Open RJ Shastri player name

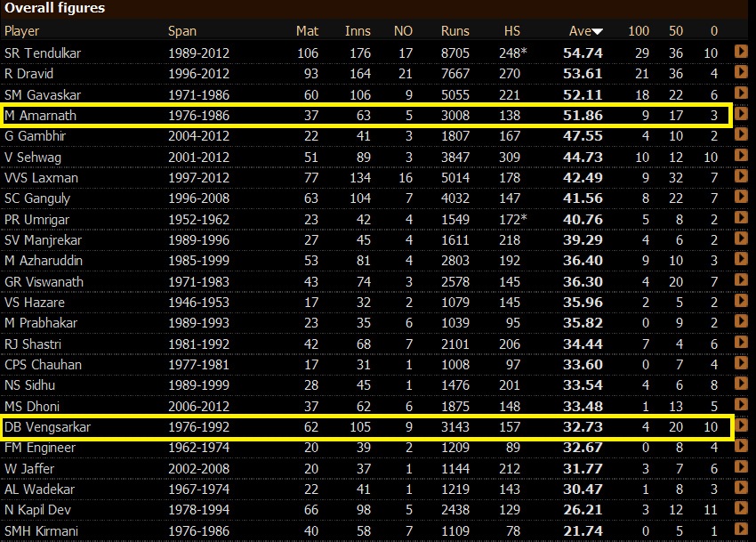(x=33, y=344)
